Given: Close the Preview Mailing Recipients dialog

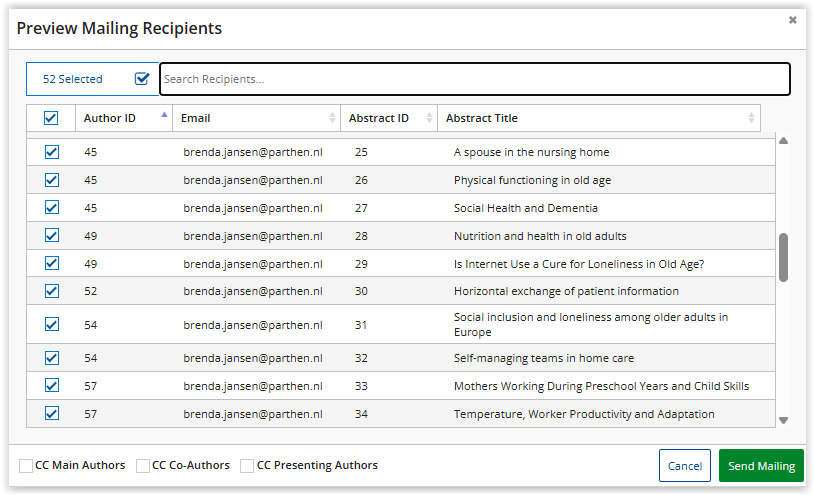Looking at the screenshot, I should (792, 20).
